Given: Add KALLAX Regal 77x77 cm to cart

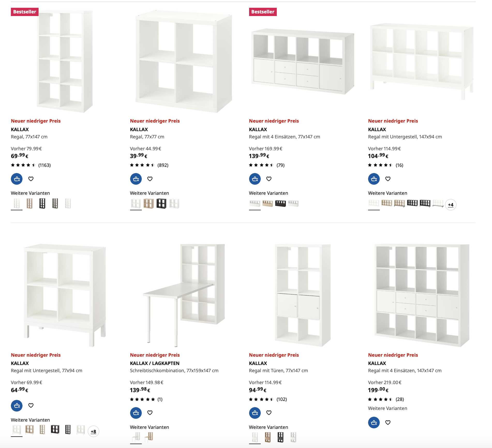Looking at the screenshot, I should tap(136, 179).
